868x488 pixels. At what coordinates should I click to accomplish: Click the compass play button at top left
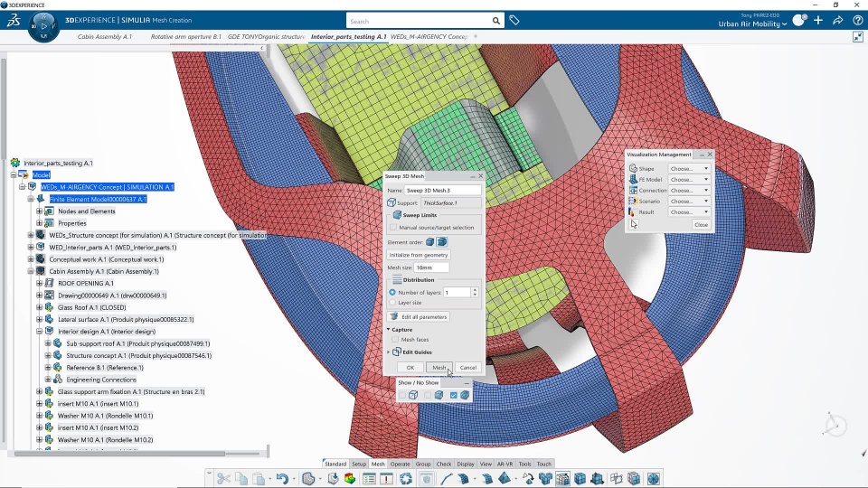[x=43, y=25]
